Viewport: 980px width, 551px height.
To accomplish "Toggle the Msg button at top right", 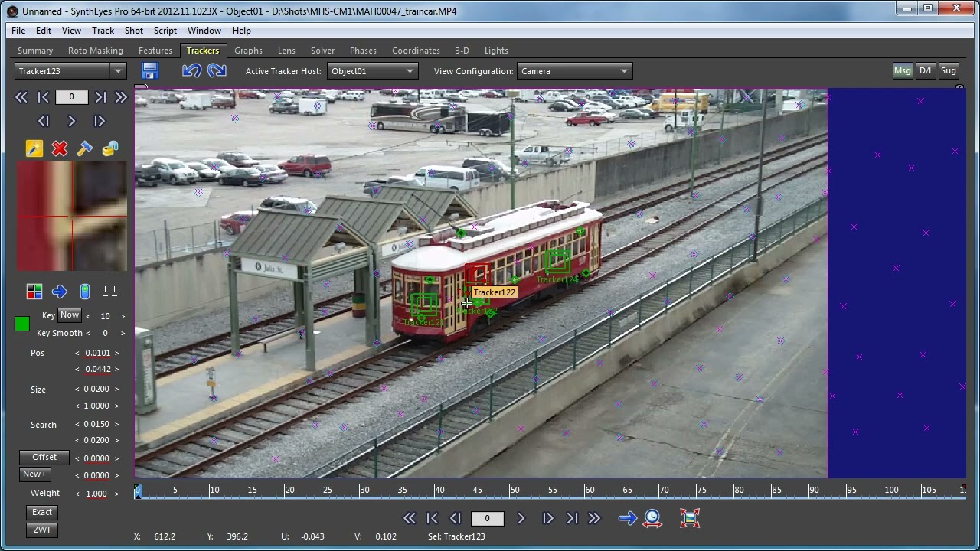I will 903,70.
